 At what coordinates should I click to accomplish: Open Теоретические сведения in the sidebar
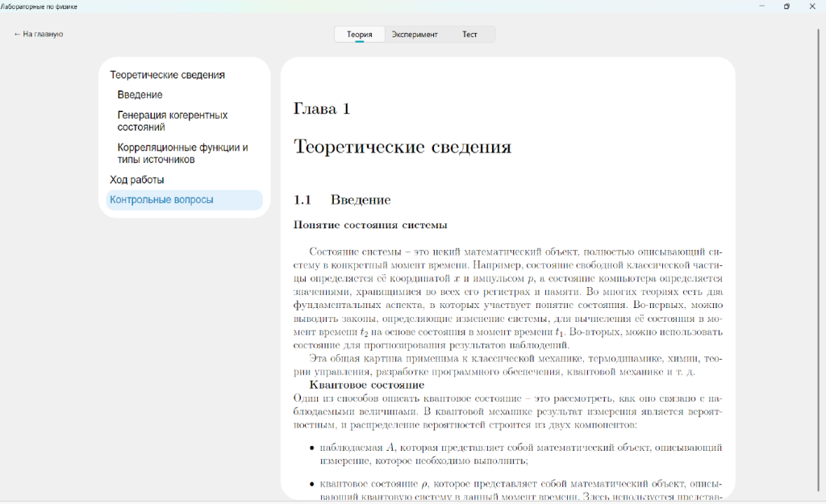[x=167, y=75]
